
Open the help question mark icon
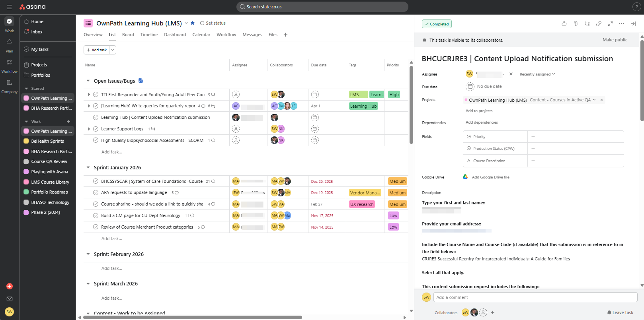click(x=636, y=7)
